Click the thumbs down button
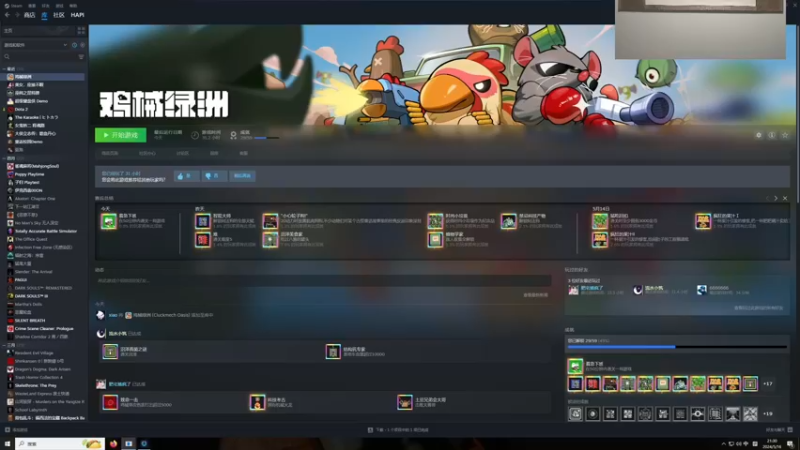This screenshot has height=450, width=800. tap(213, 176)
